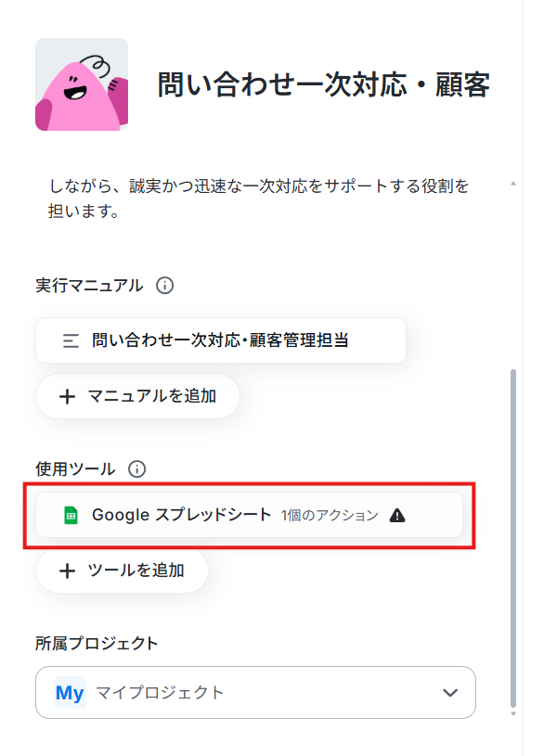Expand the project dropdown chevron
This screenshot has height=756, width=557.
(450, 693)
